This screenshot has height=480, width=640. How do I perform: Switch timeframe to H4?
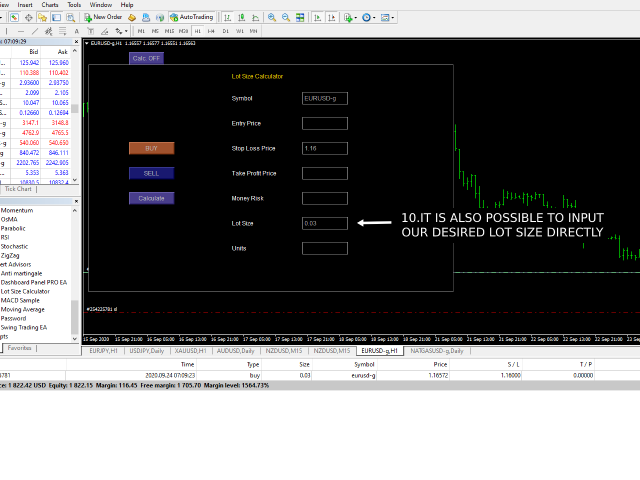point(211,31)
